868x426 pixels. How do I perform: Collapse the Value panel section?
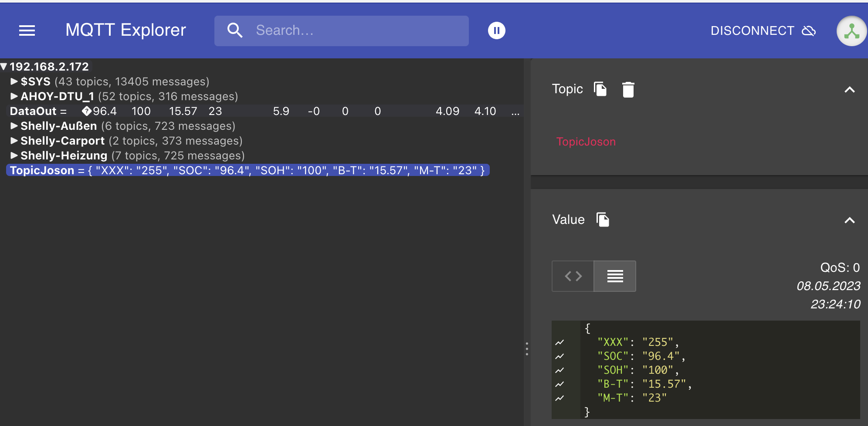849,220
